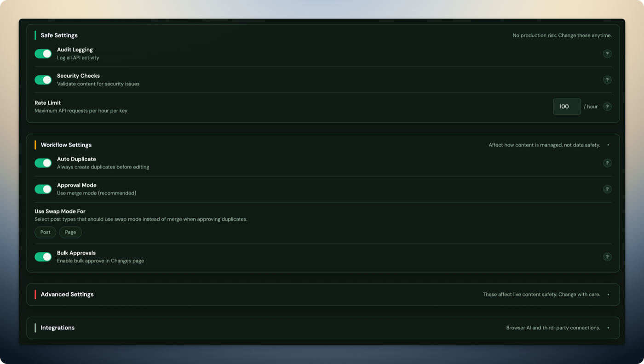This screenshot has height=364, width=644.
Task: Open help tooltip for Auto Duplicate
Action: [607, 163]
